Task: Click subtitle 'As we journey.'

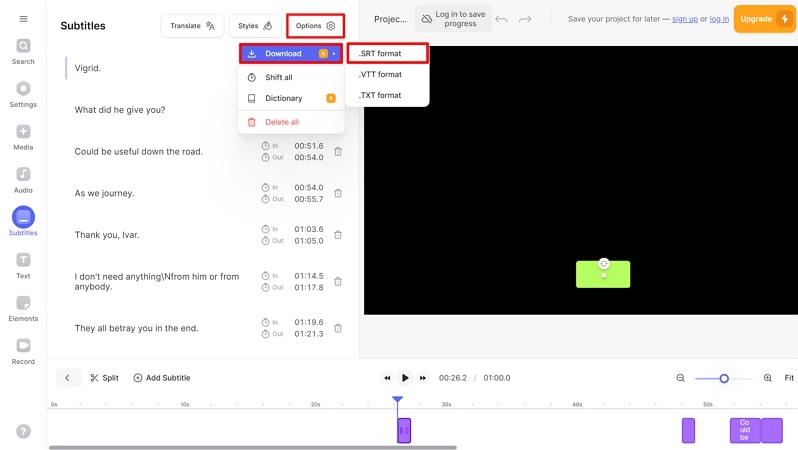Action: (104, 193)
